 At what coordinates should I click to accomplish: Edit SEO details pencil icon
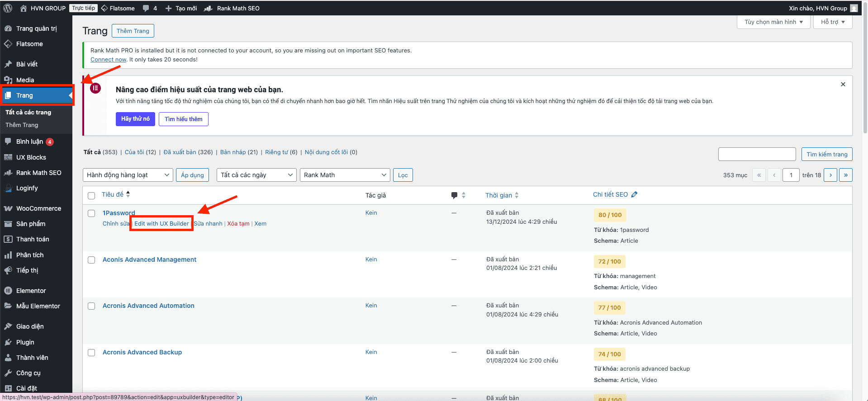(634, 194)
